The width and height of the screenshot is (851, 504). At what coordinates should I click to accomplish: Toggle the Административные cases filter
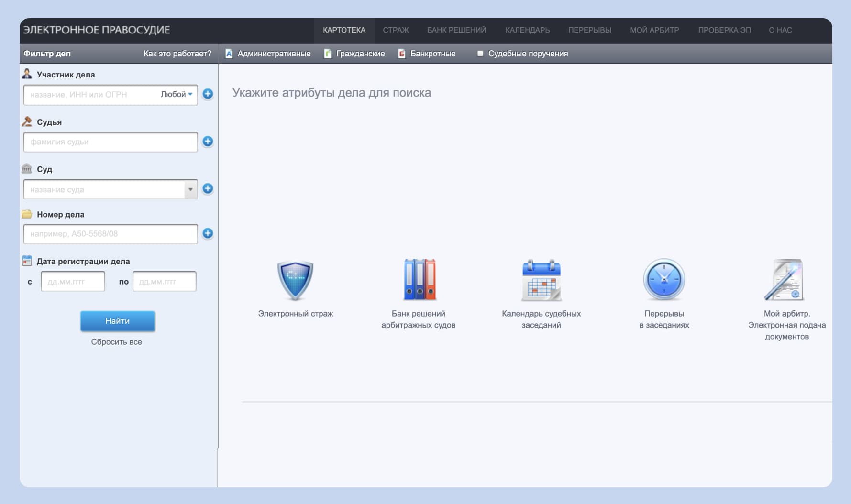point(268,54)
